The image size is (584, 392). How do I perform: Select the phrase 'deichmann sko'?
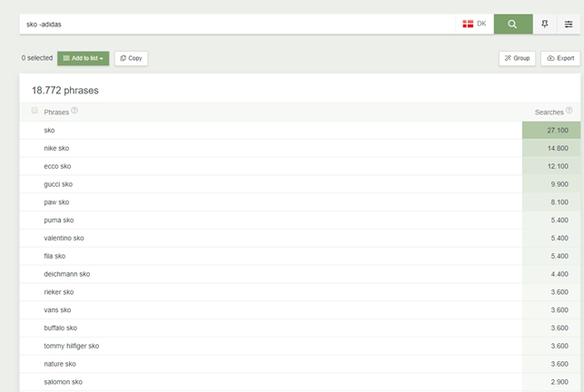pyautogui.click(x=66, y=274)
